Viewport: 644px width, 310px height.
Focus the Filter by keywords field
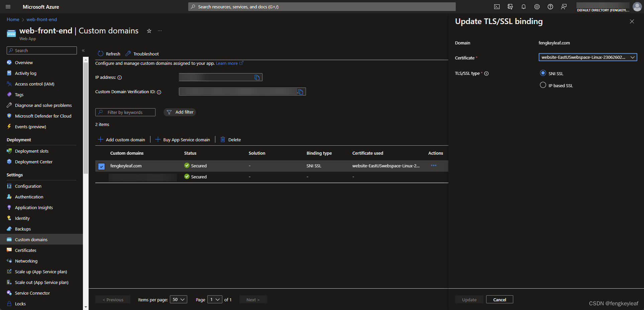(125, 112)
